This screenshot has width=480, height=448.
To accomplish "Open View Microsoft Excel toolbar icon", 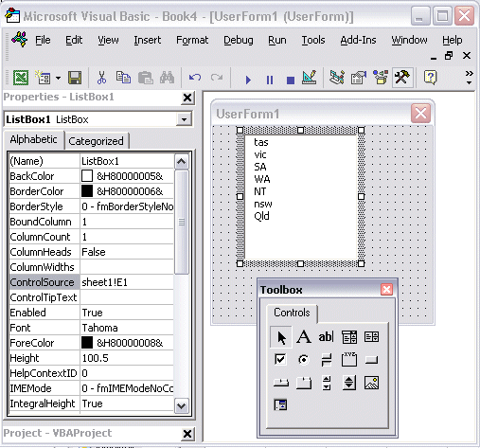I will (x=21, y=78).
